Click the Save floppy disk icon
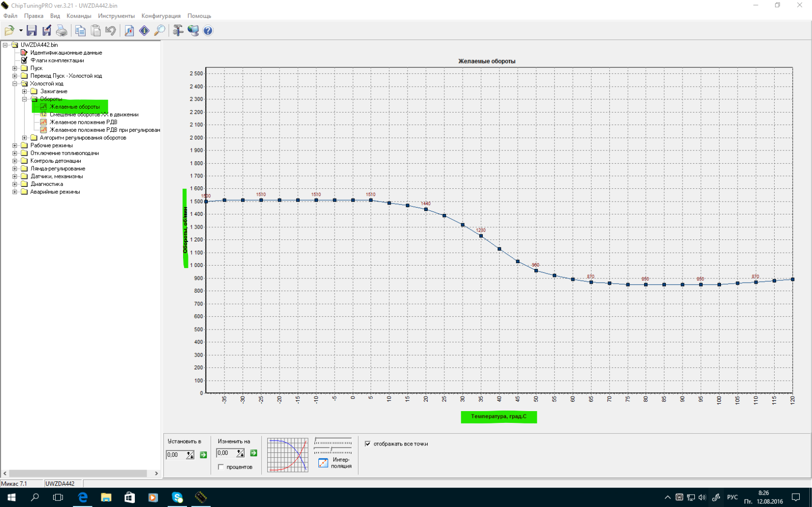812x507 pixels. pos(31,30)
